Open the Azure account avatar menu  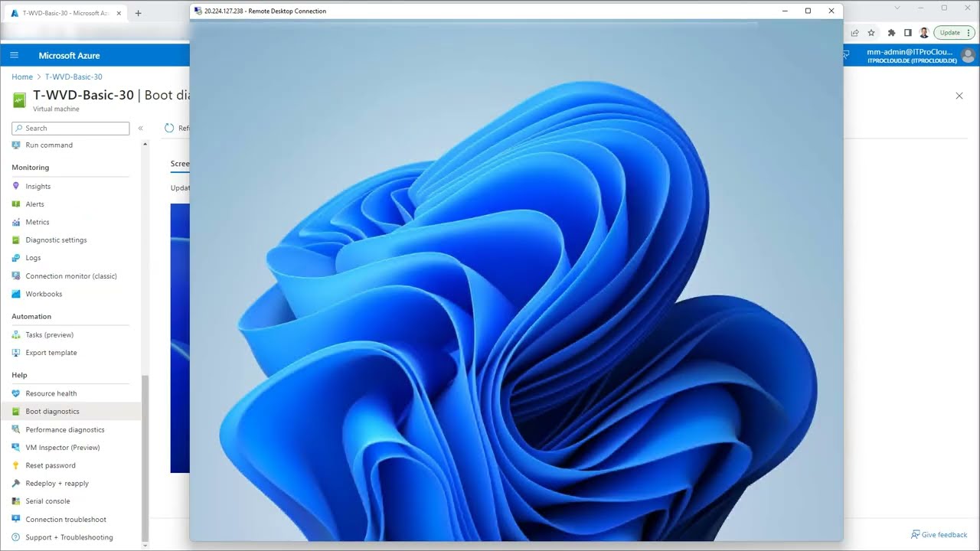point(968,55)
